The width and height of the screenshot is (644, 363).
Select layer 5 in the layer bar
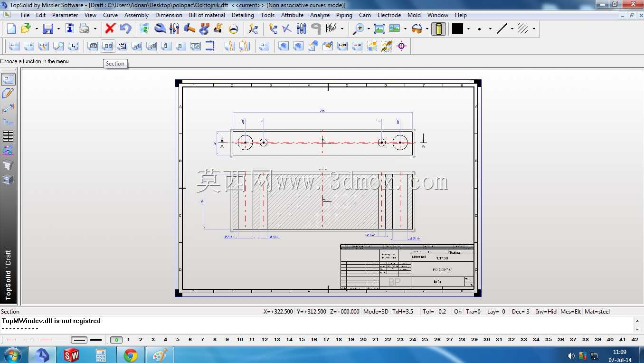pos(178,340)
